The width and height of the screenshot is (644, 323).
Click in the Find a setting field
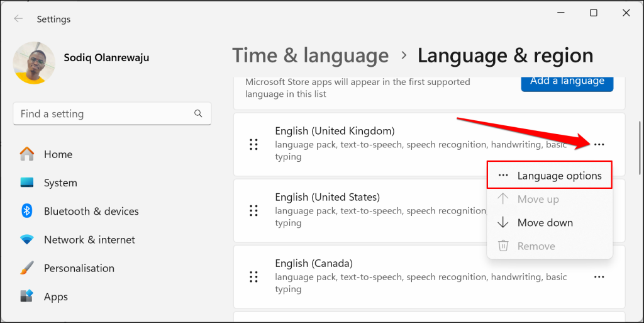pos(112,113)
